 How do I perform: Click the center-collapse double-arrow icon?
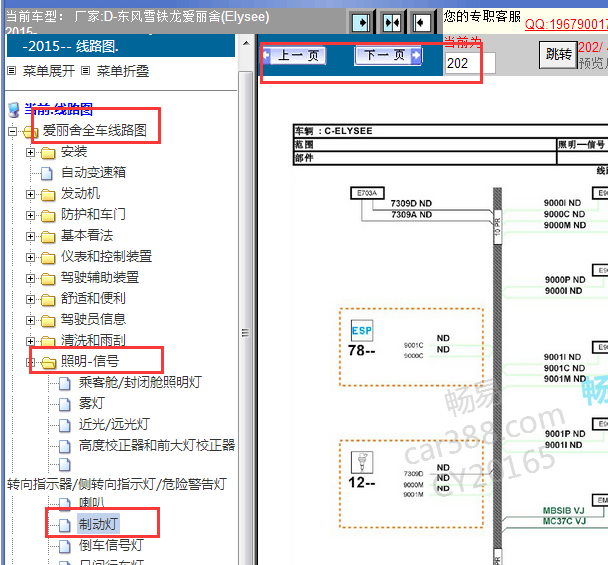391,22
